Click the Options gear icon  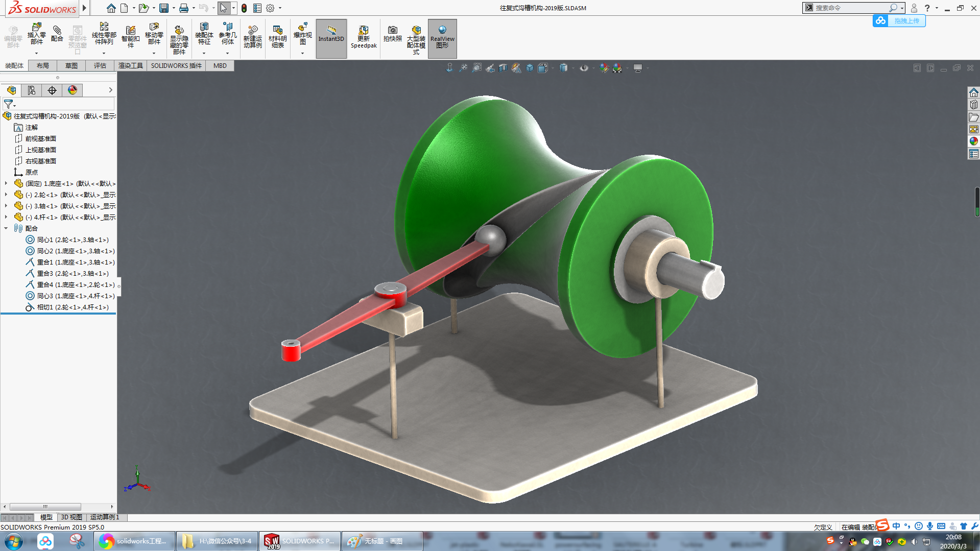click(x=270, y=8)
